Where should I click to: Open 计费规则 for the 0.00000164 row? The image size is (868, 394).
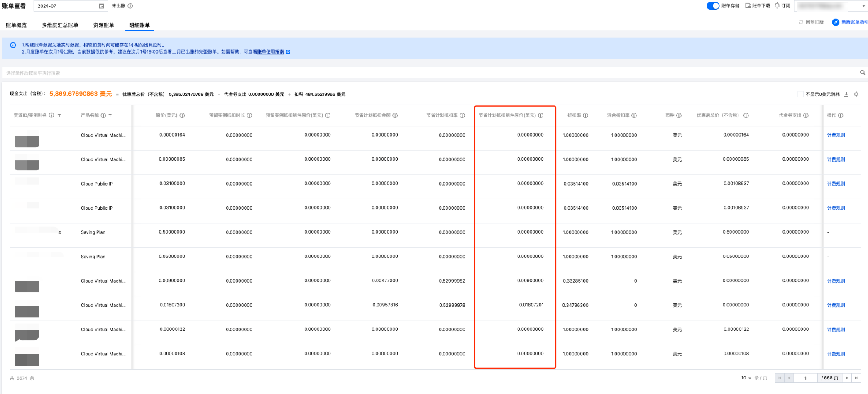pos(836,135)
